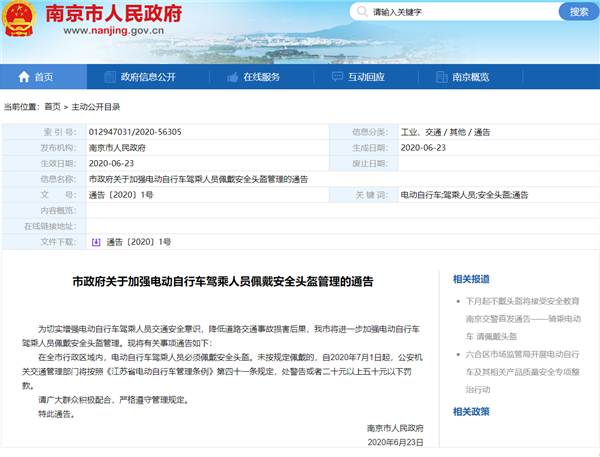
Task: Download the 通告〔2020〕1号 attachment link
Action: pos(138,242)
